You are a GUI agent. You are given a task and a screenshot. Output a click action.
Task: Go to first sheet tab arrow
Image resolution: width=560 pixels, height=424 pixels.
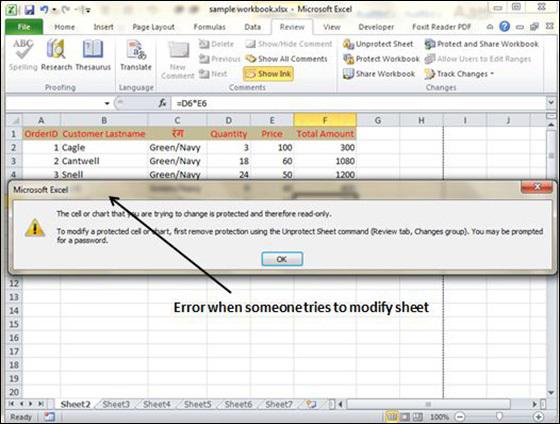point(11,404)
